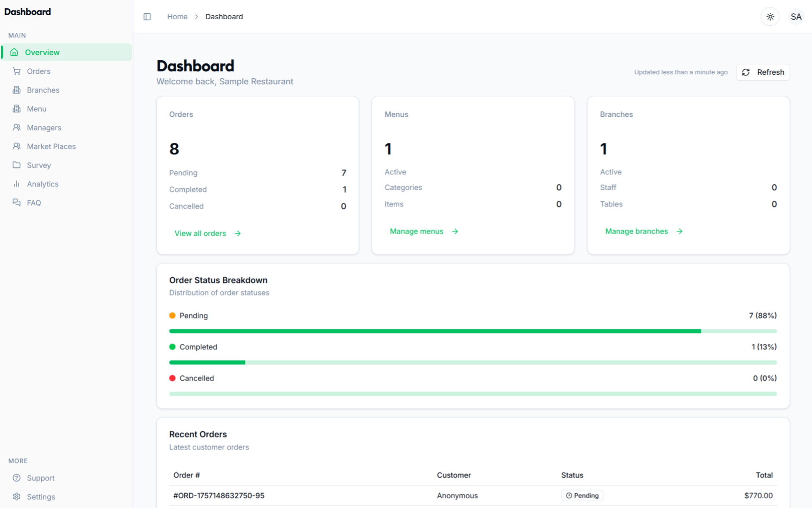The height and width of the screenshot is (508, 812).
Task: Open the Menu sidebar item
Action: click(37, 109)
